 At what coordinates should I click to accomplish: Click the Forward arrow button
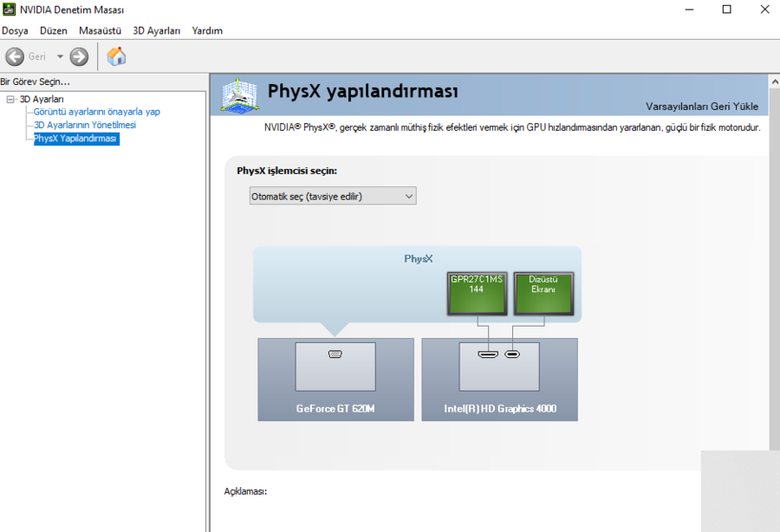tap(79, 56)
